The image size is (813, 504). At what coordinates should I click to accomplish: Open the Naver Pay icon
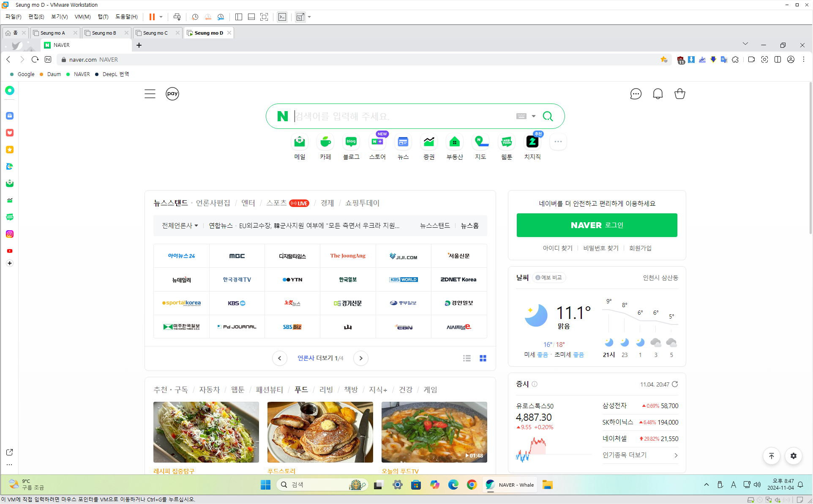[x=172, y=94]
